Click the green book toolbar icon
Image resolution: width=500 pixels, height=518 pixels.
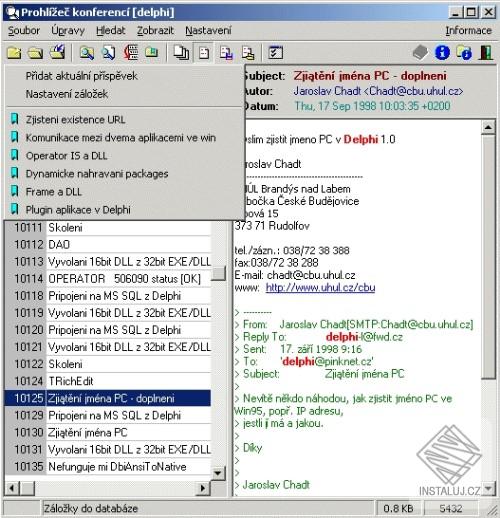coord(152,52)
